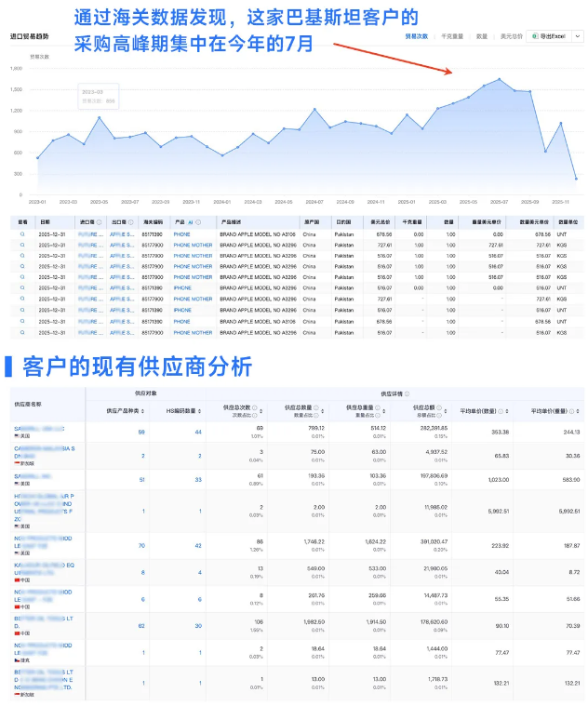Open the PHONE MOTHER product link in second row
This screenshot has height=706, width=588.
pos(193,246)
